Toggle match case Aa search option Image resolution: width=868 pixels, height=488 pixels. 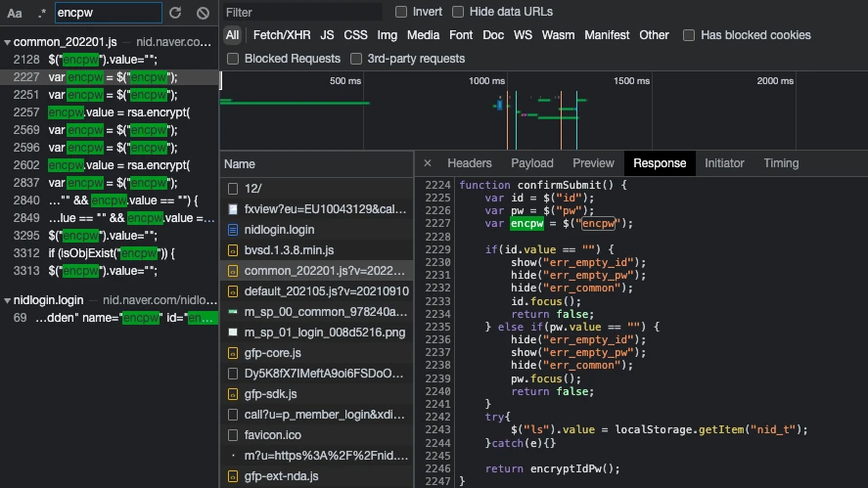coord(15,13)
